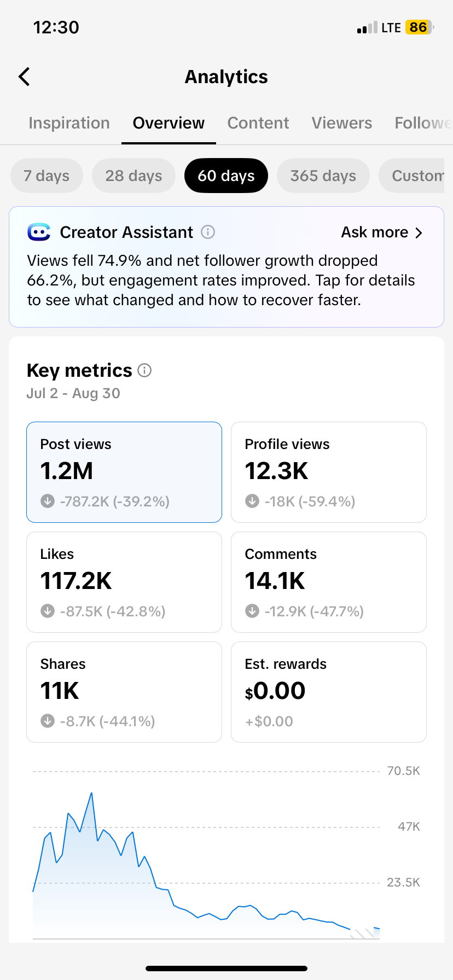Tap the back arrow icon
This screenshot has height=980, width=453.
click(x=24, y=77)
